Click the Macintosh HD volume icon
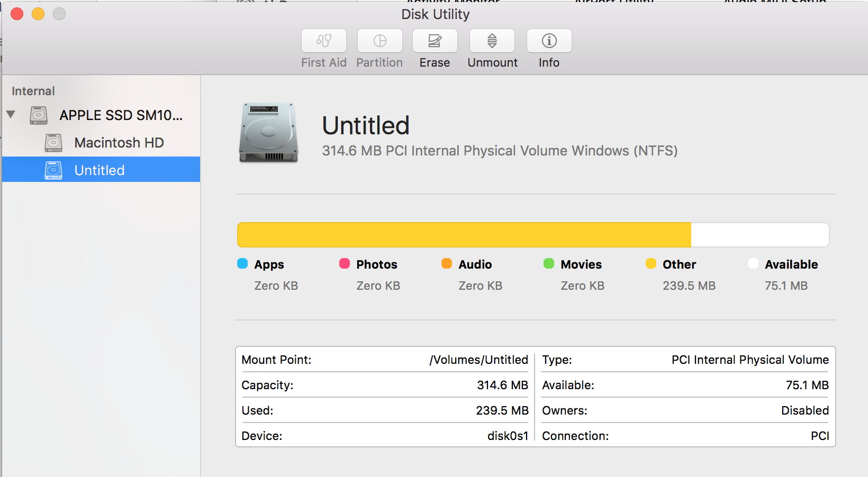 click(53, 143)
